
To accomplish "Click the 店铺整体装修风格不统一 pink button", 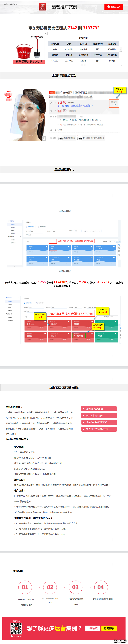I will tap(99, 422).
